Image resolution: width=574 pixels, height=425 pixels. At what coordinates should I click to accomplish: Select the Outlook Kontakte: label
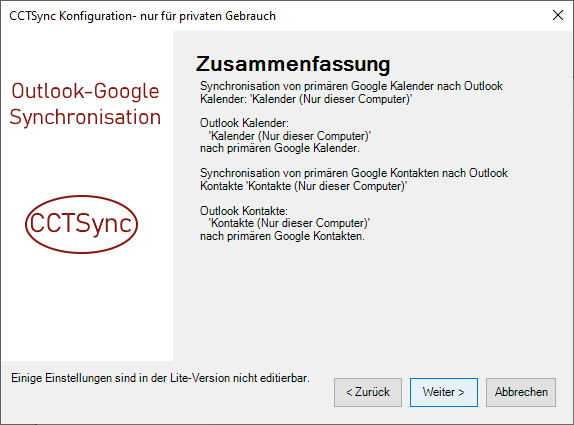click(x=244, y=211)
